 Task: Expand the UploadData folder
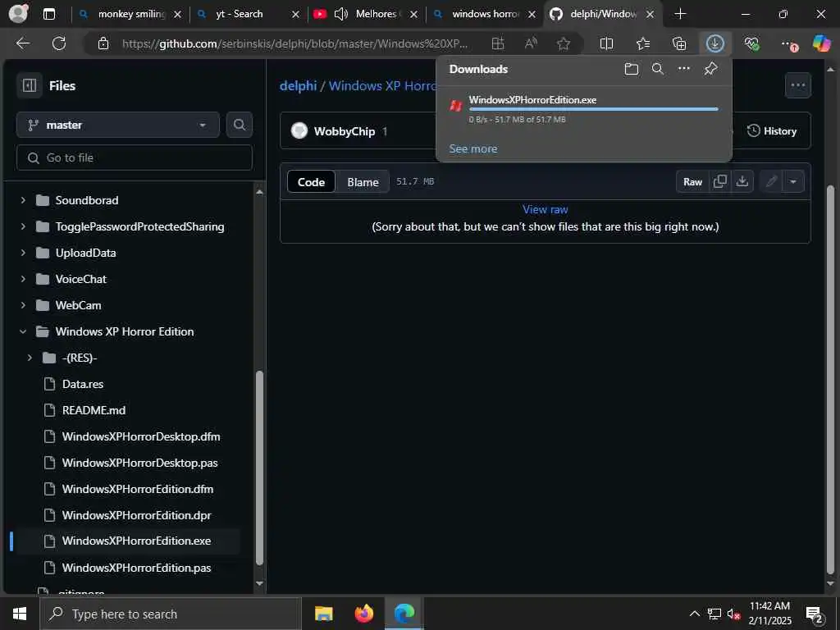23,253
